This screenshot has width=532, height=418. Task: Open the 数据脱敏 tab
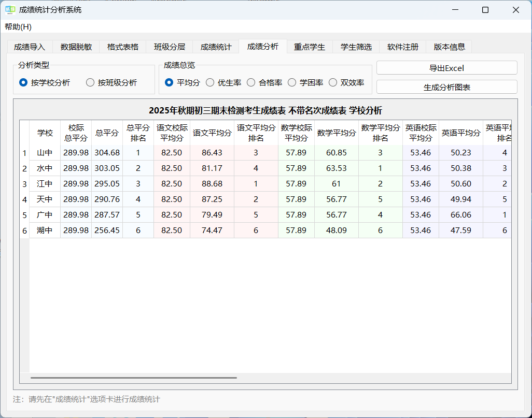tap(75, 46)
